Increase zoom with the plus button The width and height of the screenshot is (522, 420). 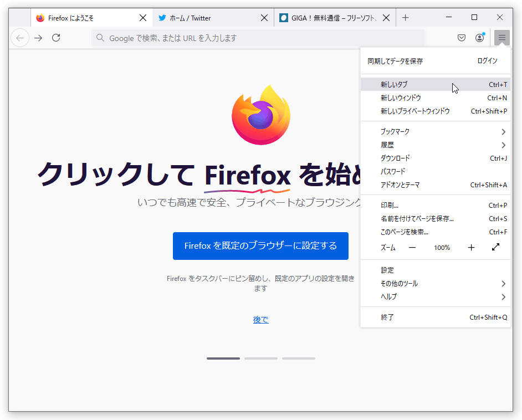click(x=471, y=247)
